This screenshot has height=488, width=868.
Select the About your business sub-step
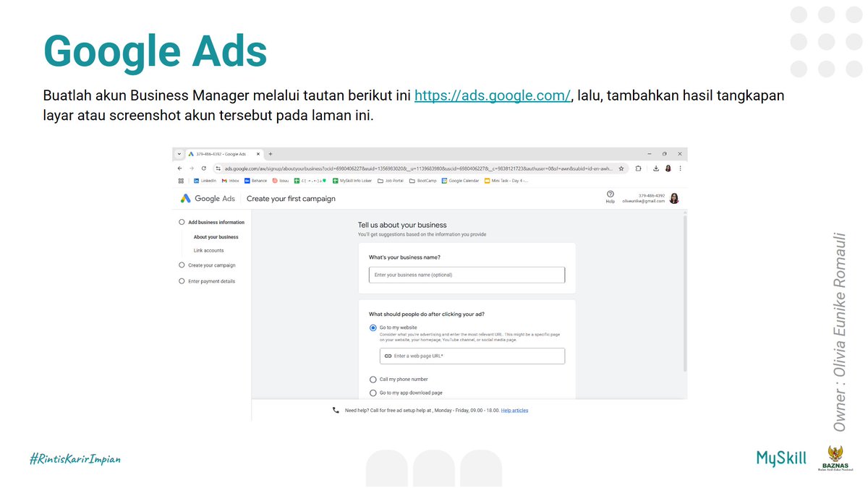(216, 237)
